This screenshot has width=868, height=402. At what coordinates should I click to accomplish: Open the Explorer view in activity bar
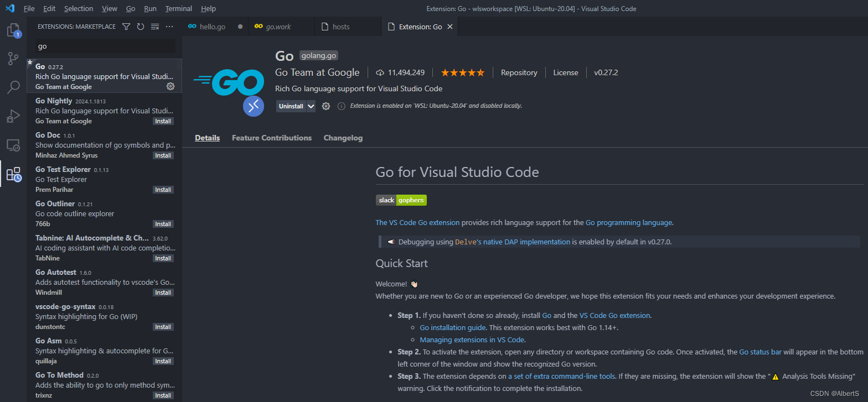pos(13,30)
